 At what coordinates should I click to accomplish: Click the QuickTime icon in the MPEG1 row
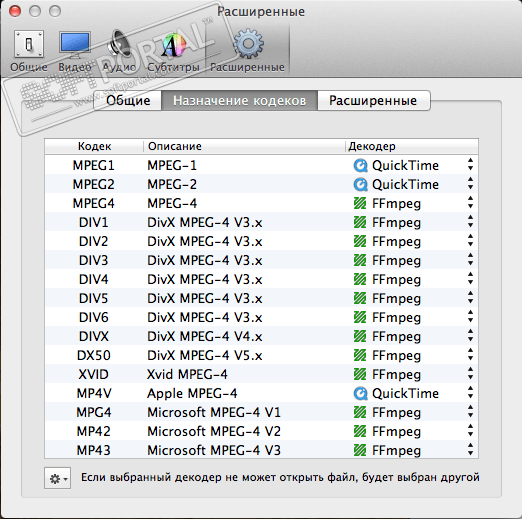(360, 165)
